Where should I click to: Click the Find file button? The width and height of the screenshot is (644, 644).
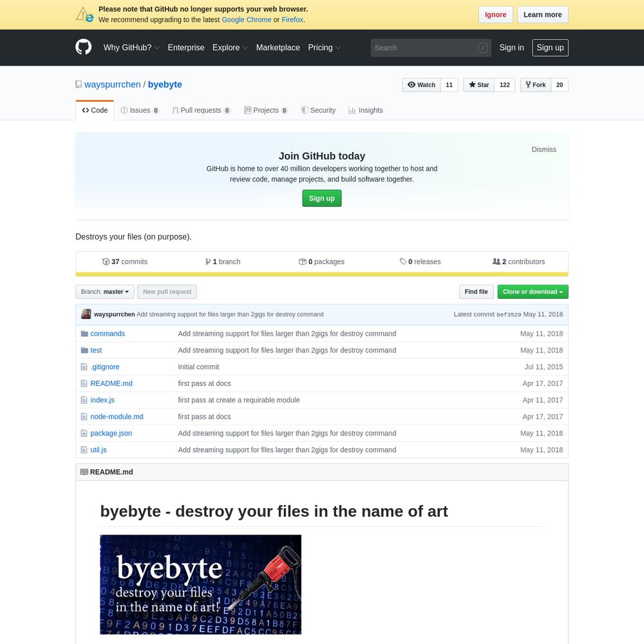click(x=476, y=292)
